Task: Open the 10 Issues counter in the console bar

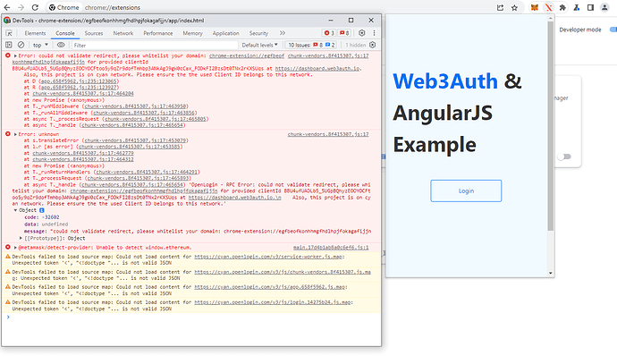Action: [311, 45]
